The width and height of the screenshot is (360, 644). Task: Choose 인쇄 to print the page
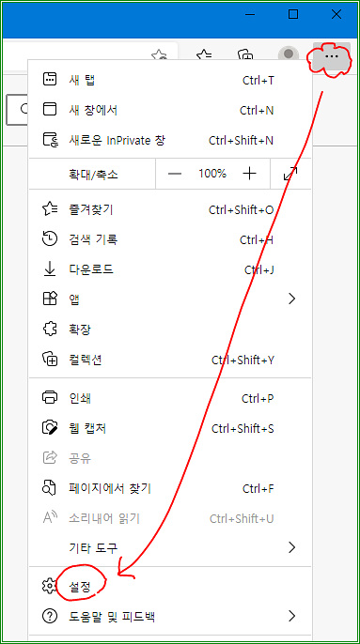[169, 398]
